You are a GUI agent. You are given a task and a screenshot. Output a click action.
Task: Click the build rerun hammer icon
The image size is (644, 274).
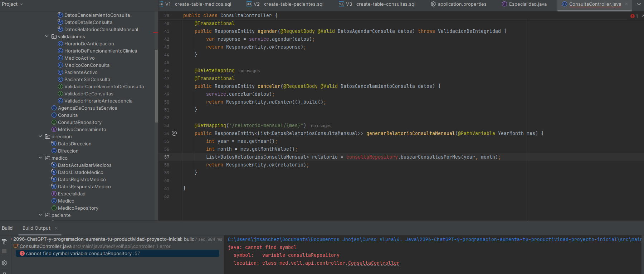click(4, 242)
